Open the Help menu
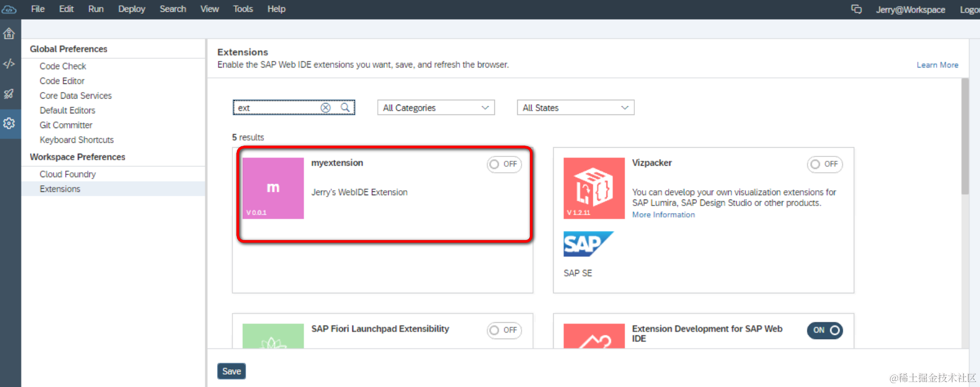The width and height of the screenshot is (980, 387). point(277,9)
